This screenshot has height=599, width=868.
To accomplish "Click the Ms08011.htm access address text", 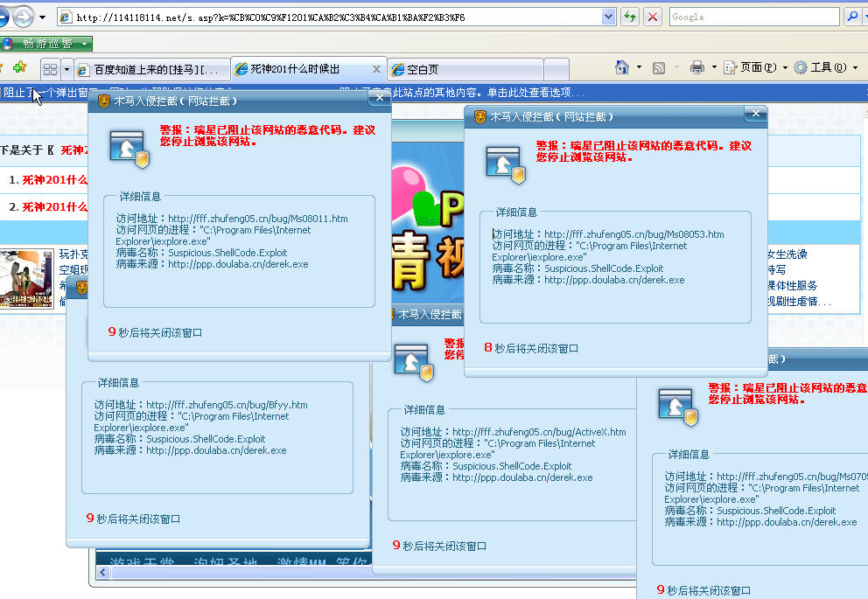I will coord(232,219).
